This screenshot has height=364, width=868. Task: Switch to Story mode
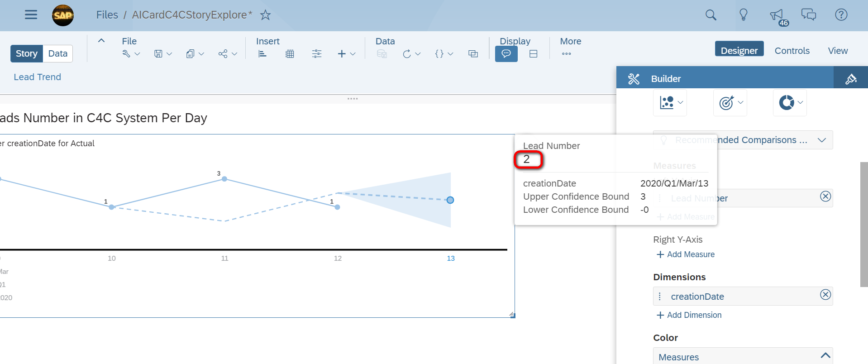[x=27, y=53]
